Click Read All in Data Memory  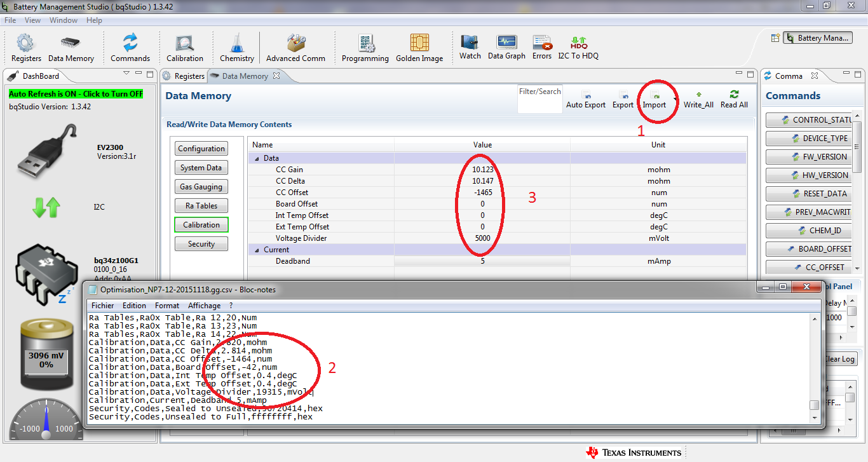734,100
